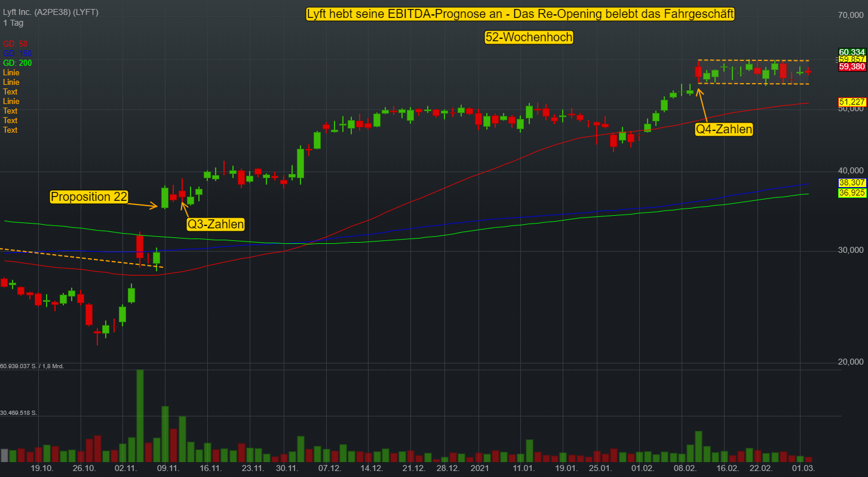This screenshot has height=477, width=868.
Task: Click the 2021 year axis label
Action: tap(480, 468)
